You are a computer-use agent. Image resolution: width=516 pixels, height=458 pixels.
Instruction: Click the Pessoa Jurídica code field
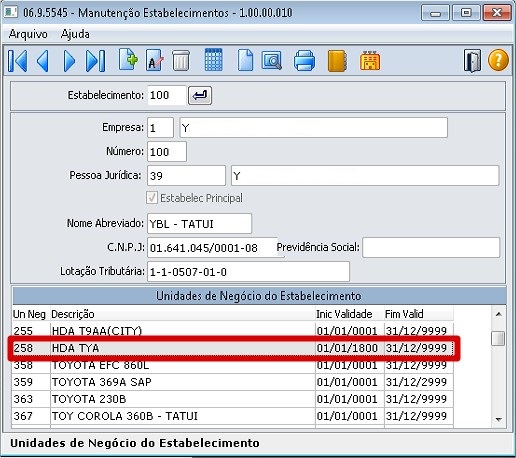tap(186, 175)
